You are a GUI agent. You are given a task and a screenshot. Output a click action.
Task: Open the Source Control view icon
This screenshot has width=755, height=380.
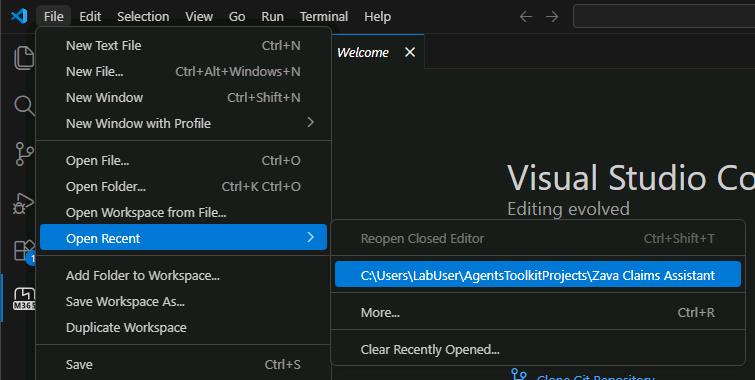pyautogui.click(x=24, y=154)
